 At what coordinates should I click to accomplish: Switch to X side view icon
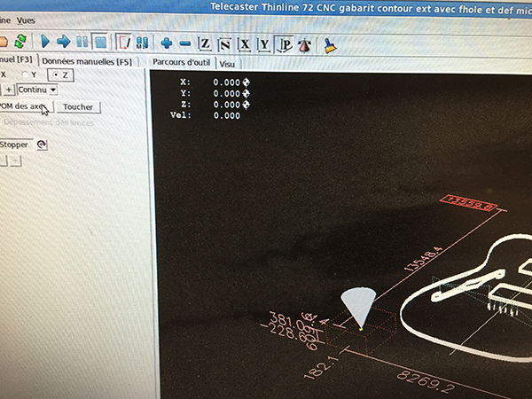coord(245,44)
